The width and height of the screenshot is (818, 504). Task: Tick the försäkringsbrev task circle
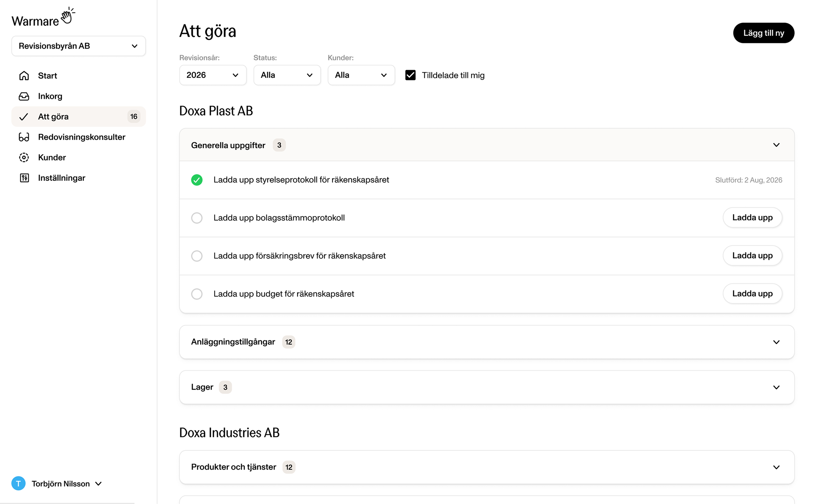[197, 256]
